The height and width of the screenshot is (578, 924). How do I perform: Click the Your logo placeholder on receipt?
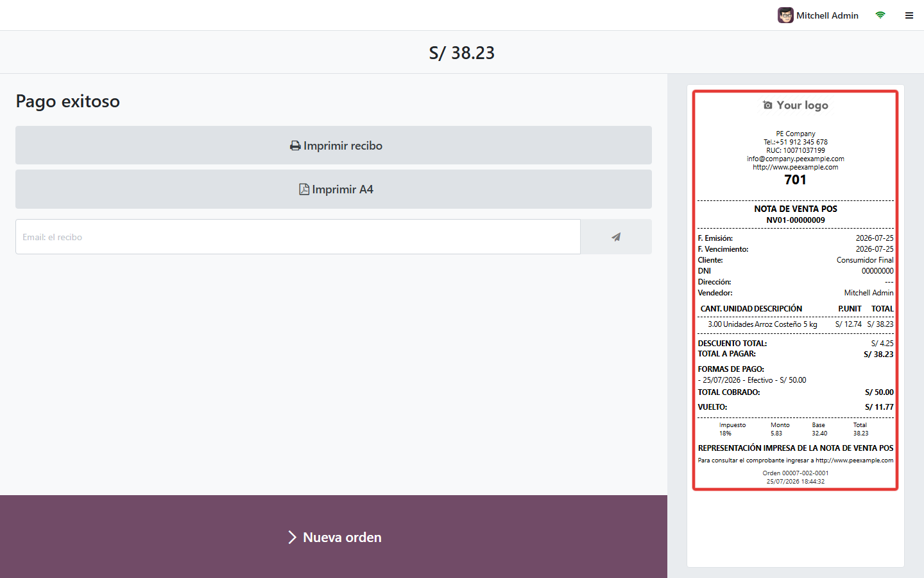796,105
